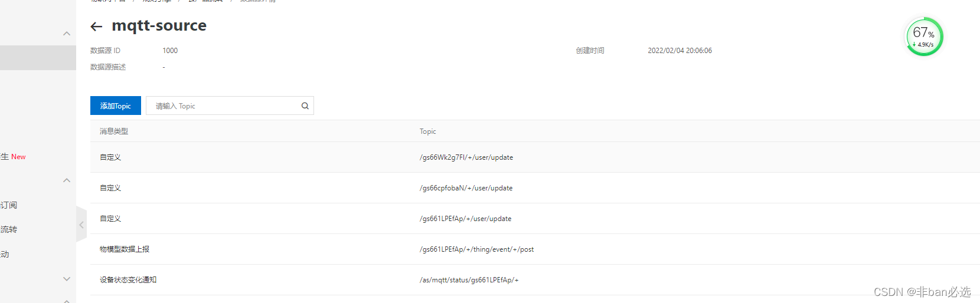Expand the sidebar section with down chevron
This screenshot has height=303, width=980.
point(67,279)
